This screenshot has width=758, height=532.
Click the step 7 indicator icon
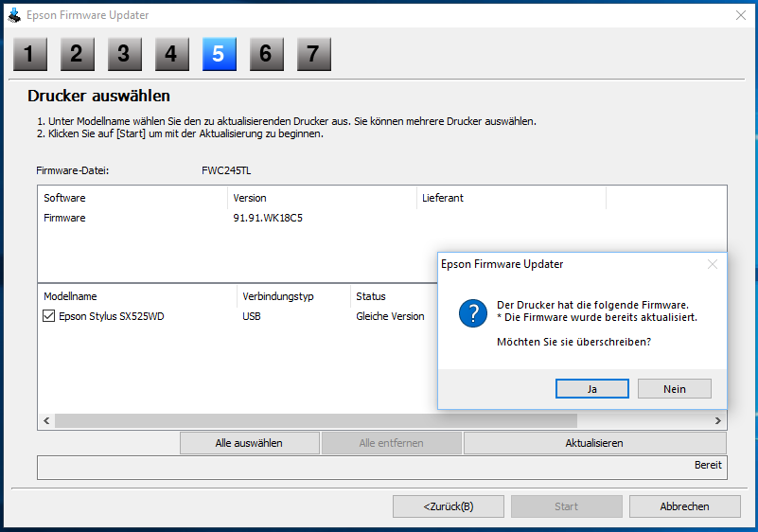[314, 54]
